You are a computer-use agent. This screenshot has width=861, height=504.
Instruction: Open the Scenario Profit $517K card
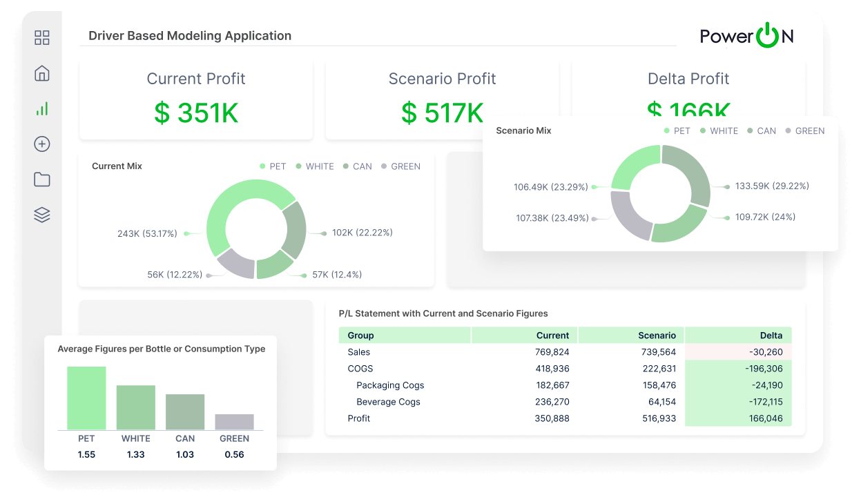point(442,100)
